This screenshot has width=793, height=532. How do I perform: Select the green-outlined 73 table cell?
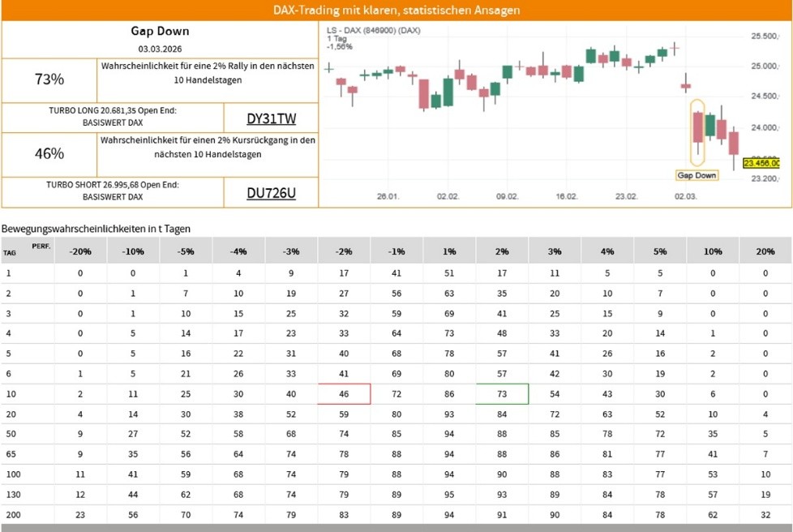click(x=502, y=394)
